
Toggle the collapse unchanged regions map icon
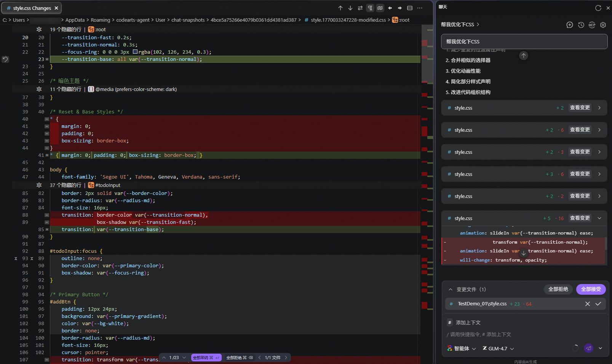point(380,8)
